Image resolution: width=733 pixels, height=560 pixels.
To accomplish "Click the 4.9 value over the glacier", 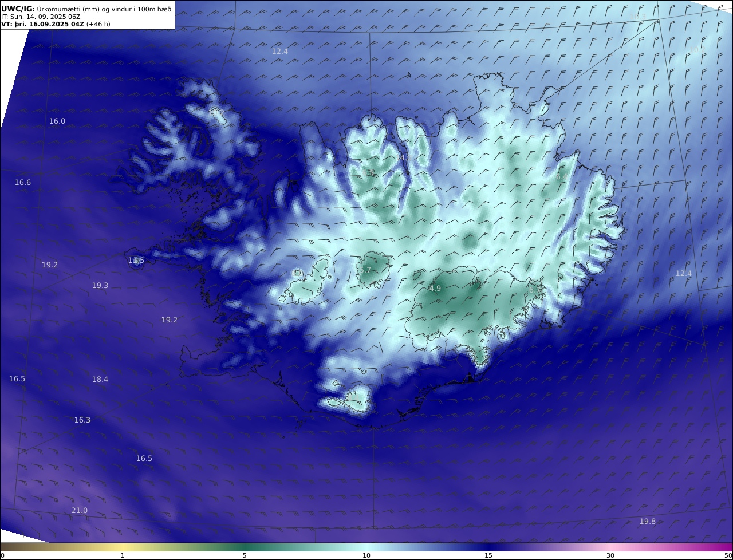I will (435, 288).
